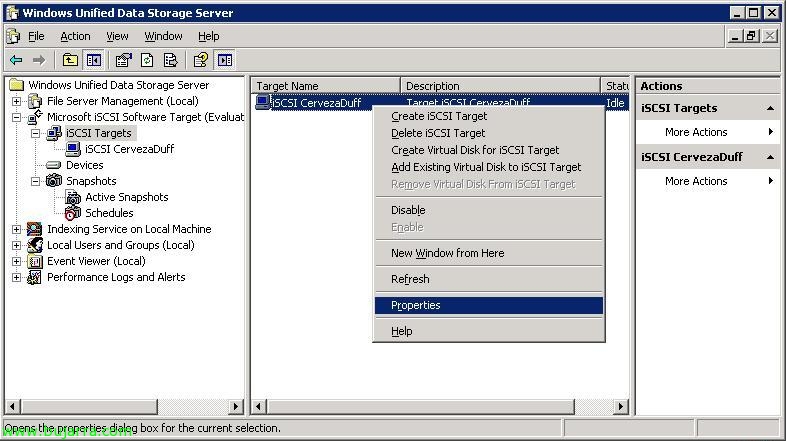
Task: Click the tree pane horizontal scrollbar right arrow
Action: [237, 407]
